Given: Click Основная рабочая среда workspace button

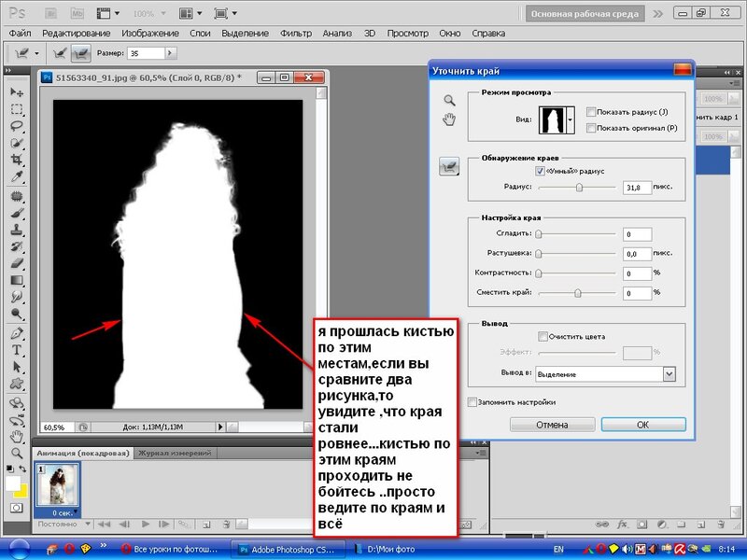Looking at the screenshot, I should point(585,14).
